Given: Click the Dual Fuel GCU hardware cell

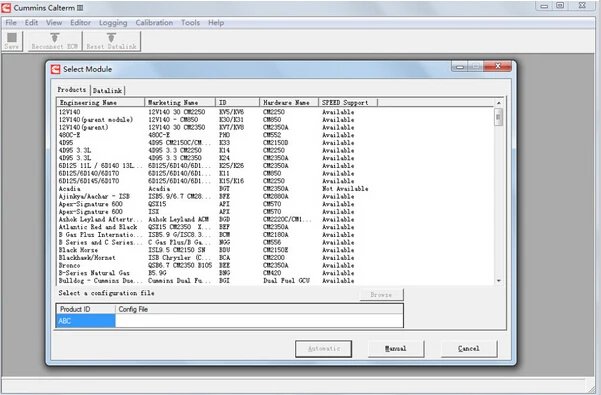Looking at the screenshot, I should coord(286,281).
